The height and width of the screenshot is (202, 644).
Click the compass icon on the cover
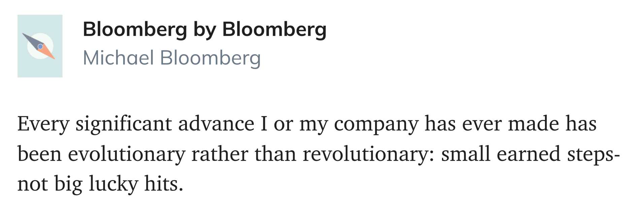click(x=40, y=46)
